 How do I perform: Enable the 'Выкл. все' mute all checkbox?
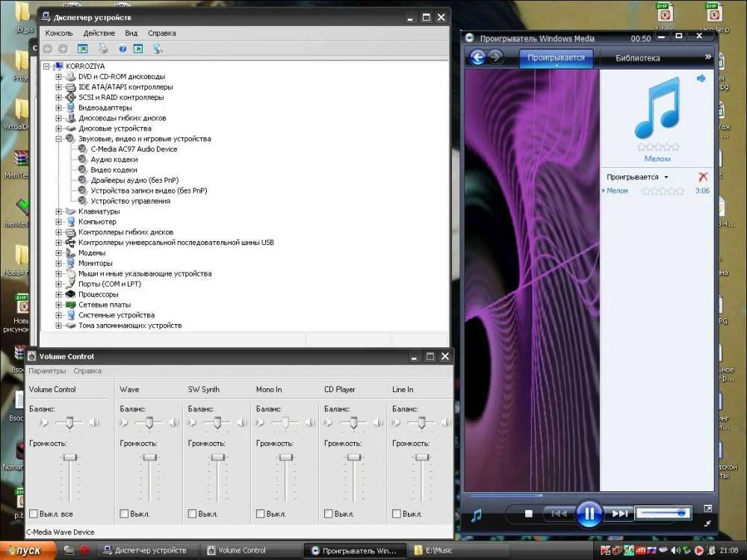point(34,514)
